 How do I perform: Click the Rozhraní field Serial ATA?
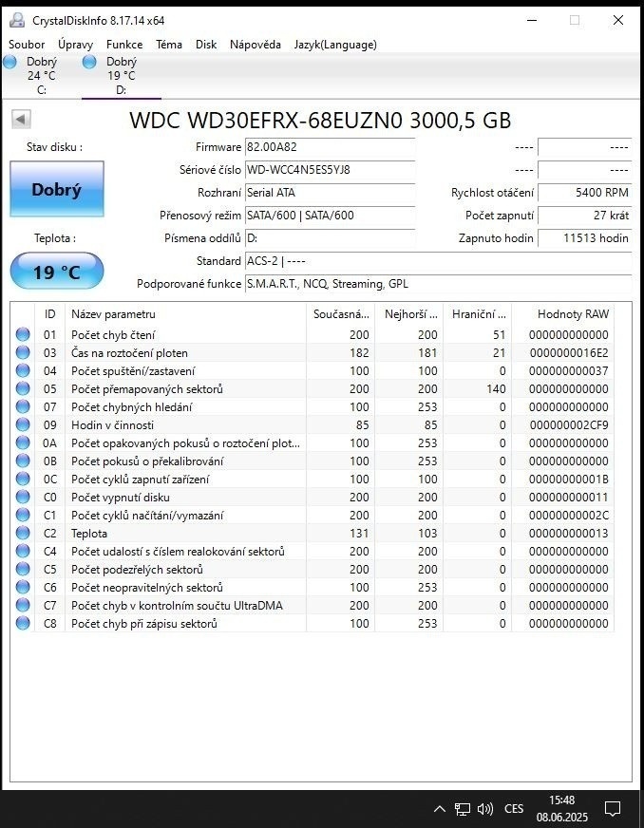[331, 193]
